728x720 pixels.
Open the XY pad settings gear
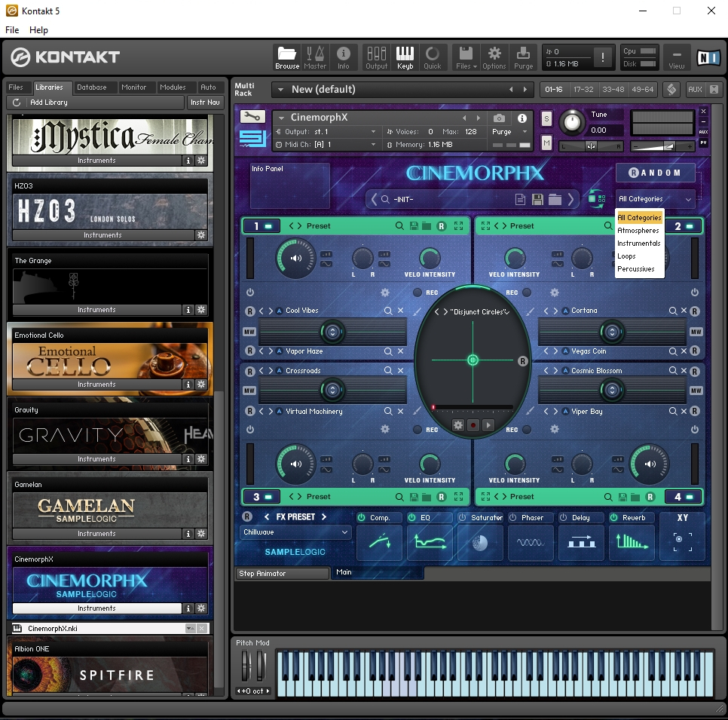(458, 425)
